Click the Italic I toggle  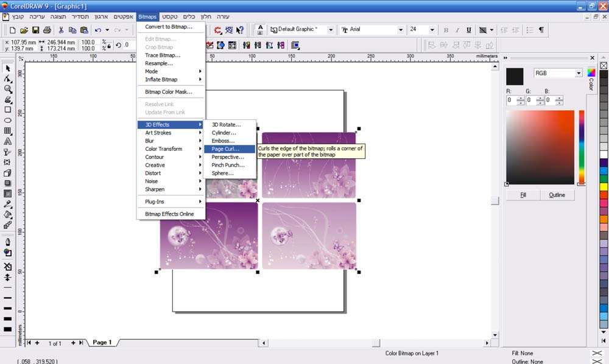coord(457,30)
